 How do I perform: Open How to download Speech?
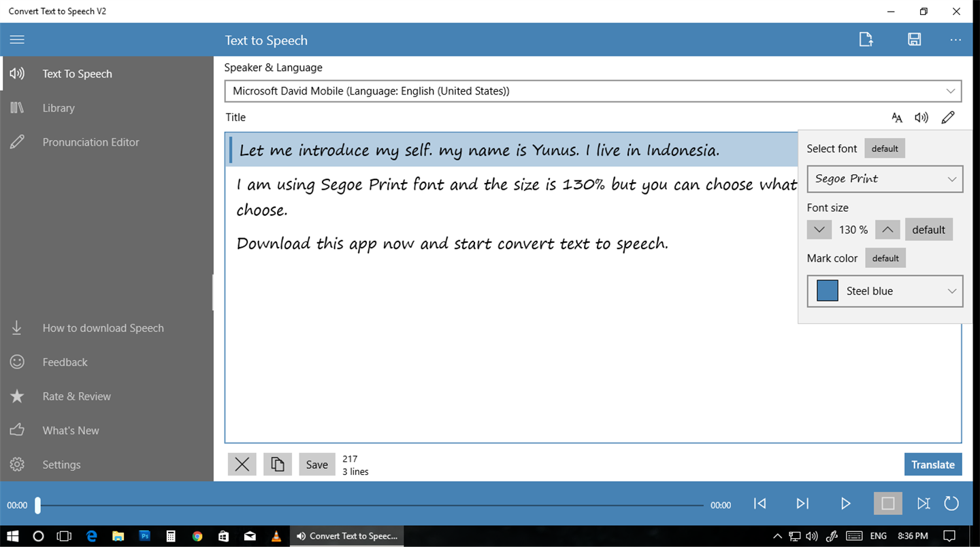click(x=108, y=328)
